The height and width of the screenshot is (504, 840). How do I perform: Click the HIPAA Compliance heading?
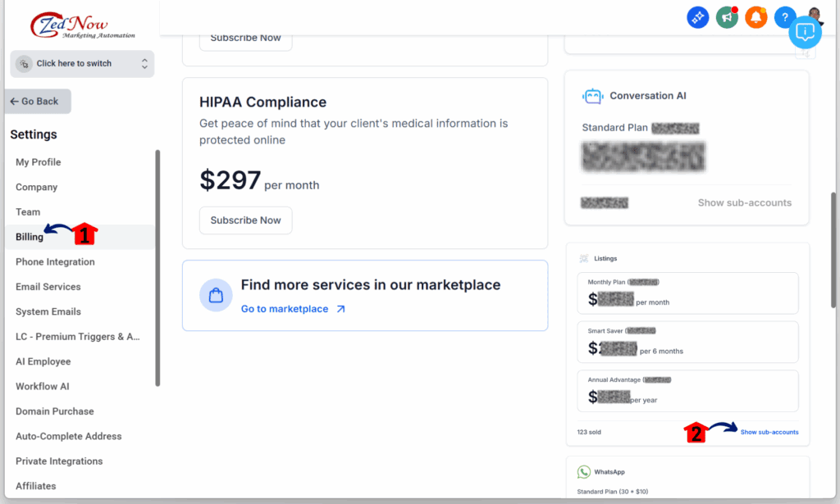click(263, 102)
